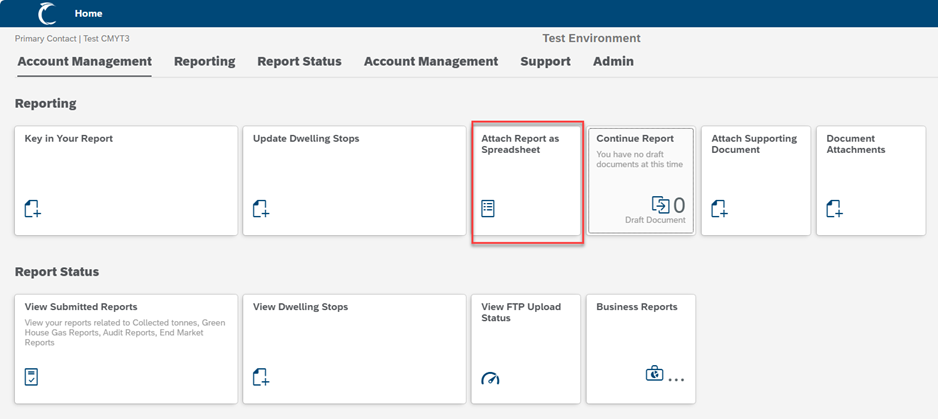The width and height of the screenshot is (938, 419).
Task: Select the underlined Account Management tab
Action: [x=85, y=61]
